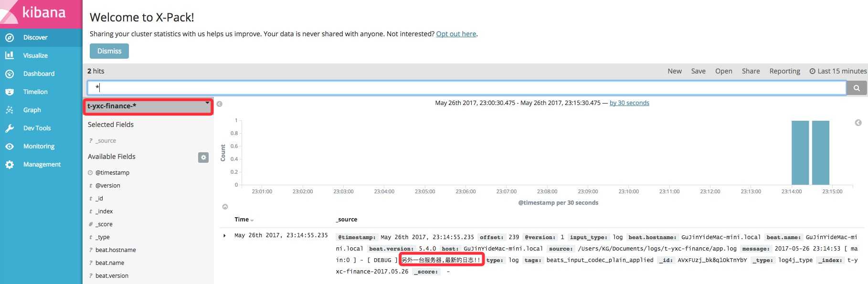Open Dashboard via gauge icon
Viewport: 868px width, 284px height.
[x=10, y=74]
